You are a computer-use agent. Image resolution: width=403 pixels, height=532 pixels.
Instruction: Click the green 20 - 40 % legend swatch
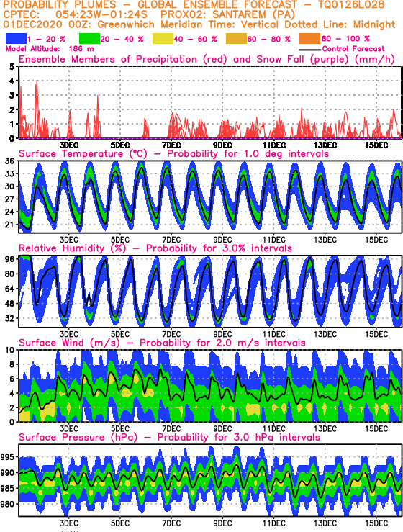pos(89,39)
